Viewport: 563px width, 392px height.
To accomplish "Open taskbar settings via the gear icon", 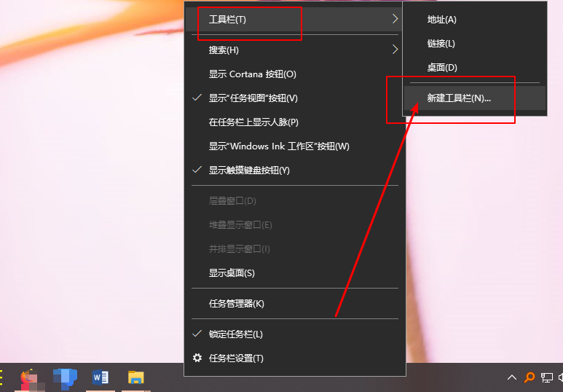I will (197, 358).
